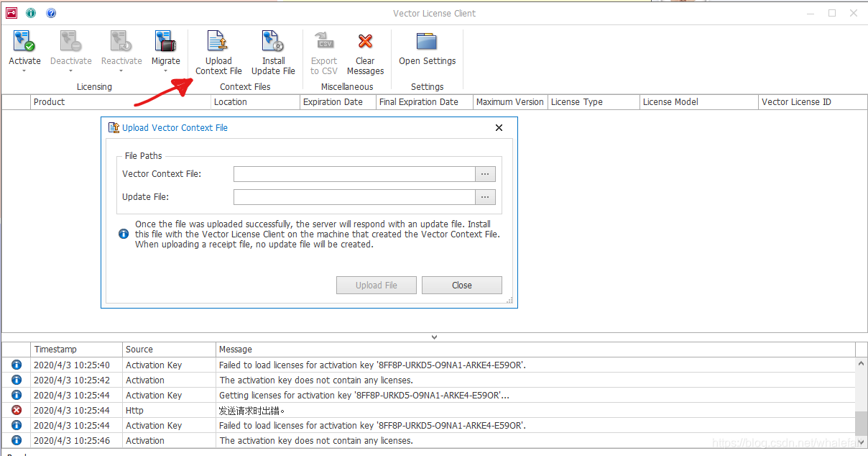Click info icon of 10:25:42 message row
The width and height of the screenshot is (868, 456).
tap(17, 380)
